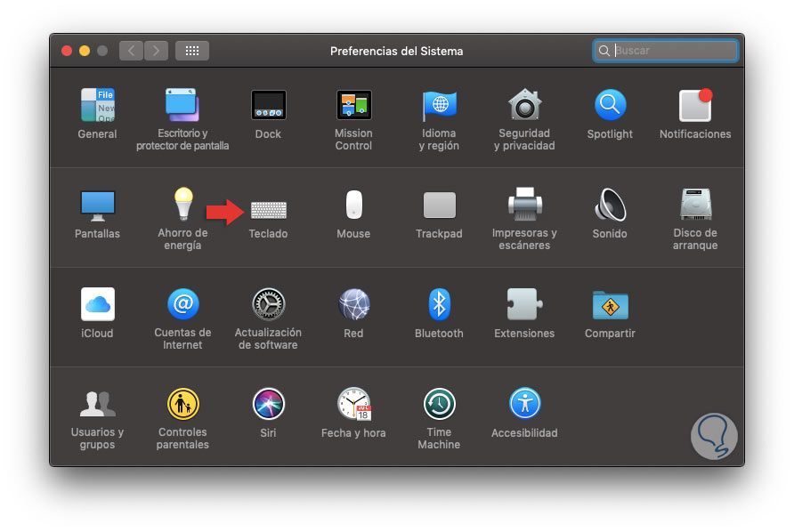Focus the Buscar search field
Viewport: 794px width, 532px height.
[x=666, y=51]
